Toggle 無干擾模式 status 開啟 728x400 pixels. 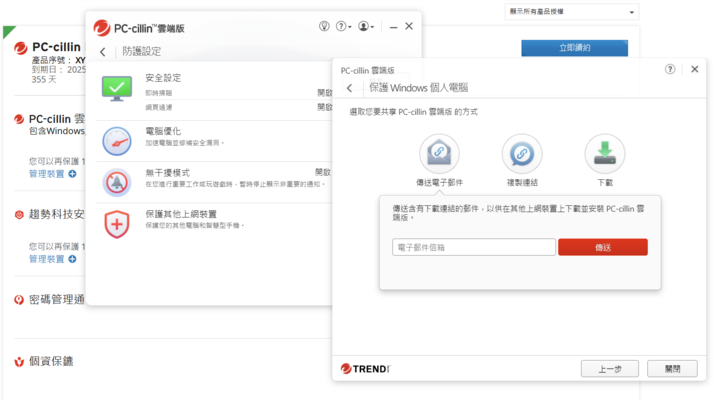323,172
